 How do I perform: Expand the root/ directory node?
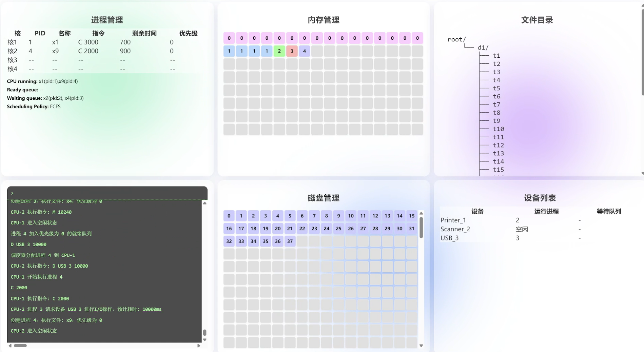click(x=456, y=40)
